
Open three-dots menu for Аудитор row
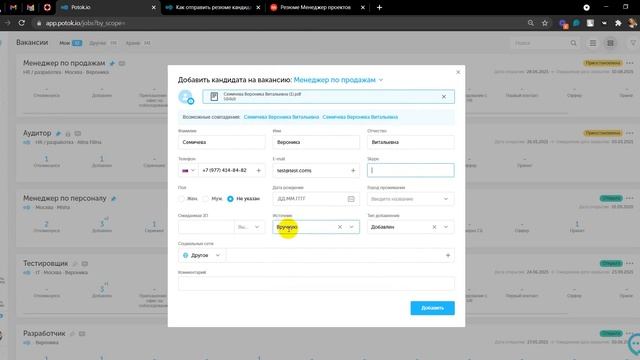coord(630,133)
